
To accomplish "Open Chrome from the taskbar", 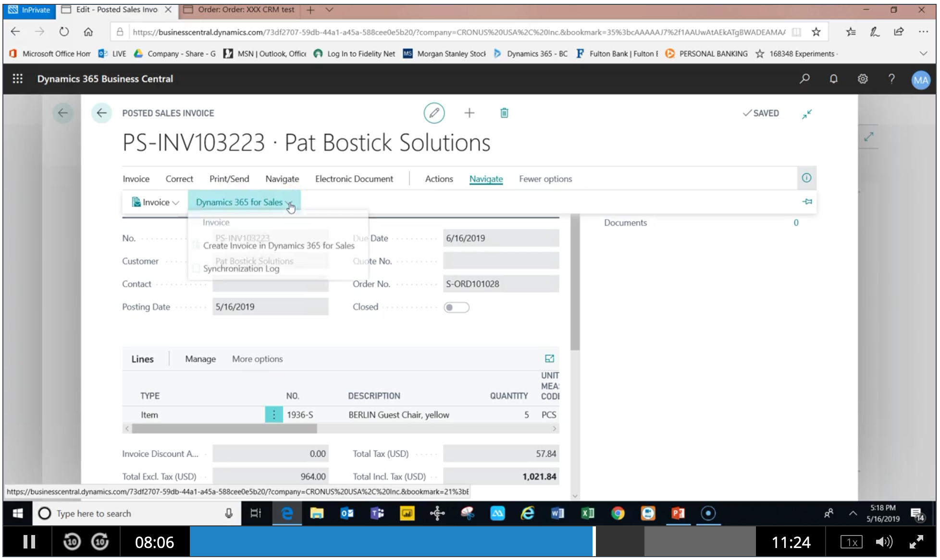I will tap(618, 513).
